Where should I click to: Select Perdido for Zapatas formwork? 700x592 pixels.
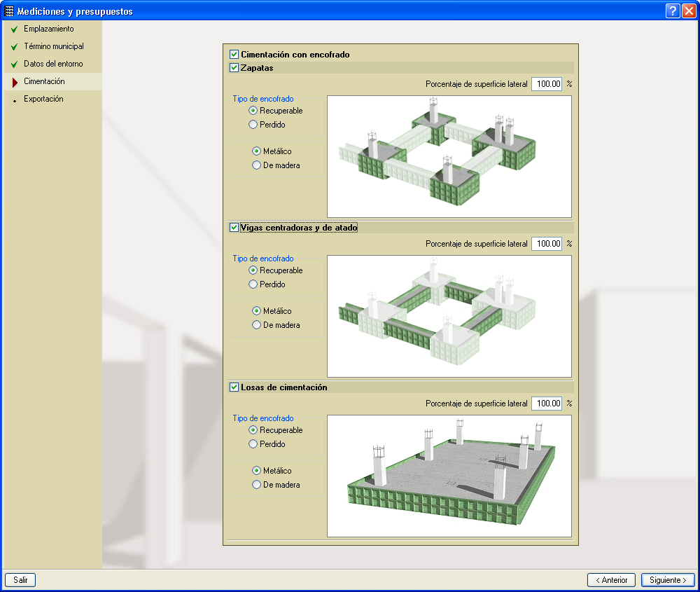click(253, 125)
